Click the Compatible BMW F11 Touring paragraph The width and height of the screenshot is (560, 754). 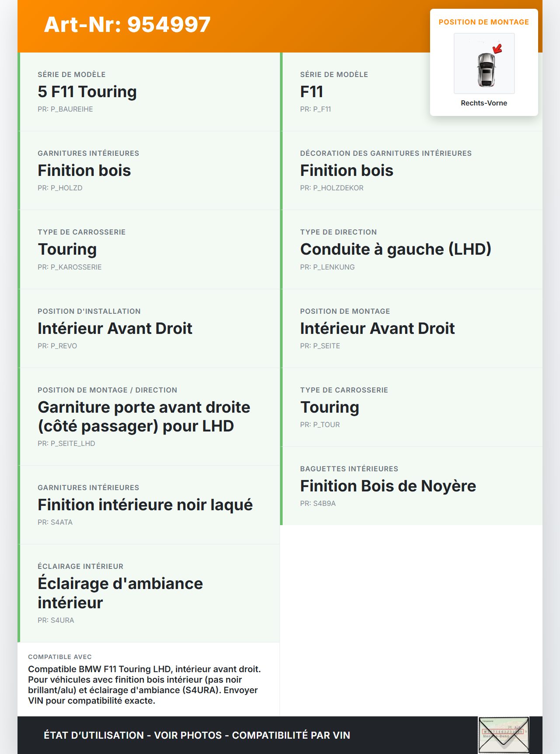click(144, 685)
